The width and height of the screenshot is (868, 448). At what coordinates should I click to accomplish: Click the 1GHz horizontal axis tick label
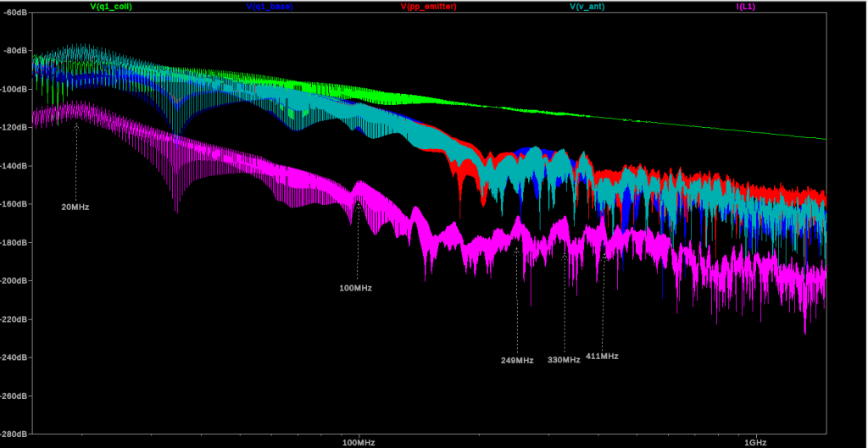(x=755, y=443)
